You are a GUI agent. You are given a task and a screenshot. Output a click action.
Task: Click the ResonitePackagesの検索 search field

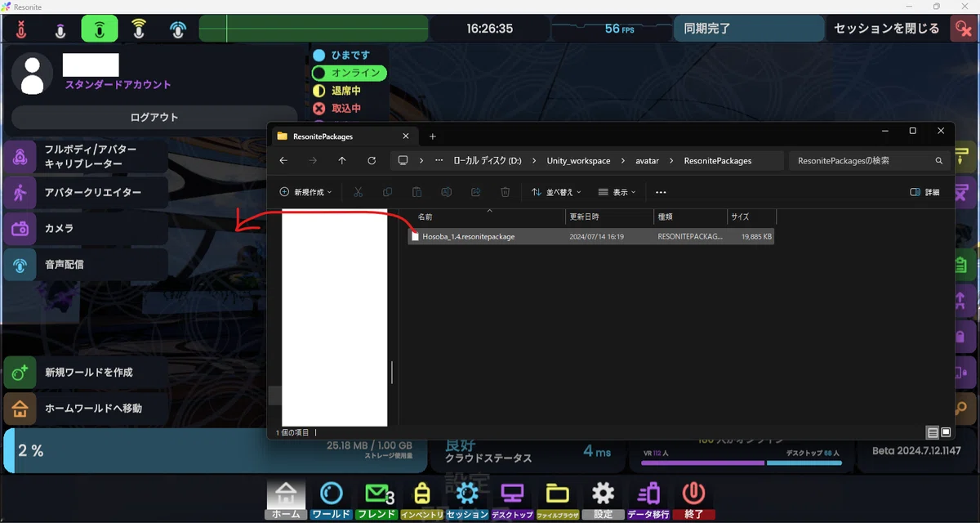pos(869,161)
